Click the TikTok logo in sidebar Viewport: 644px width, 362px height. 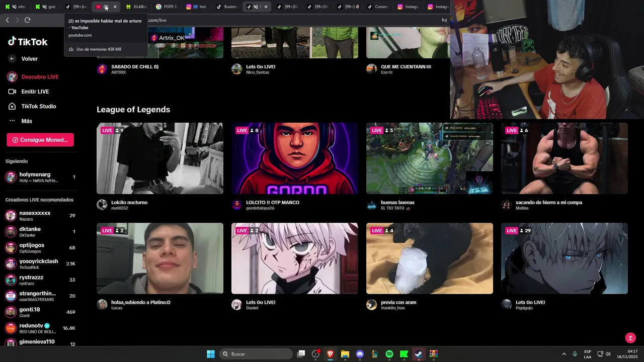pos(28,42)
